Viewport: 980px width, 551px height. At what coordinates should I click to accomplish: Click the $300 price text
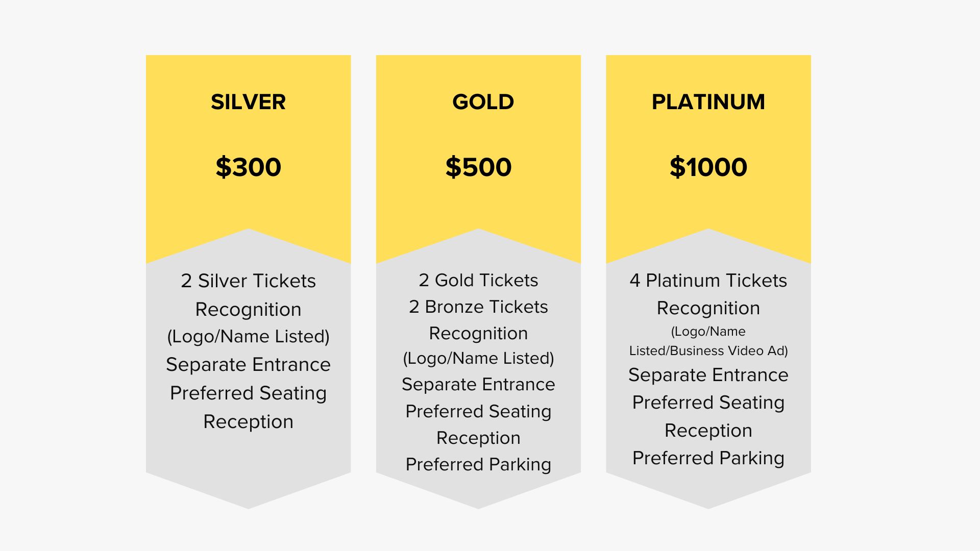(248, 167)
